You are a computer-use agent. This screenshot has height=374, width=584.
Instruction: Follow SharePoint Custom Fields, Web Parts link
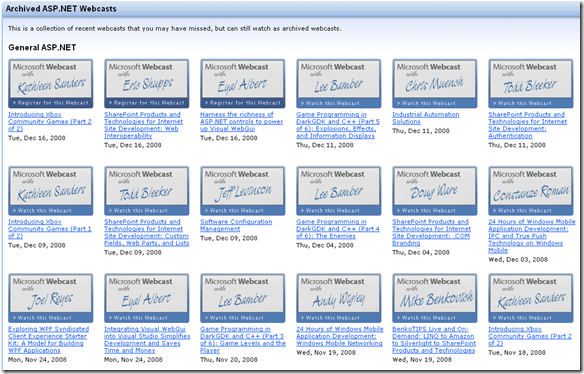coord(147,232)
